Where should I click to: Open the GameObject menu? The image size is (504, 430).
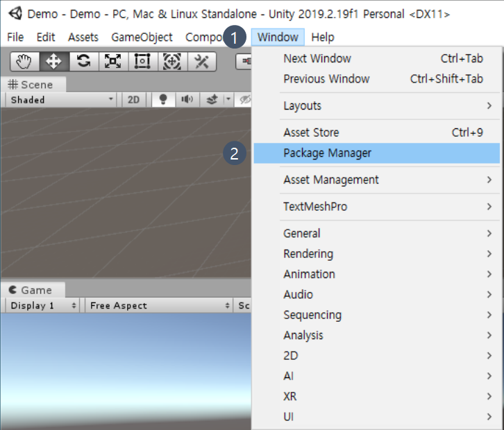click(x=142, y=37)
